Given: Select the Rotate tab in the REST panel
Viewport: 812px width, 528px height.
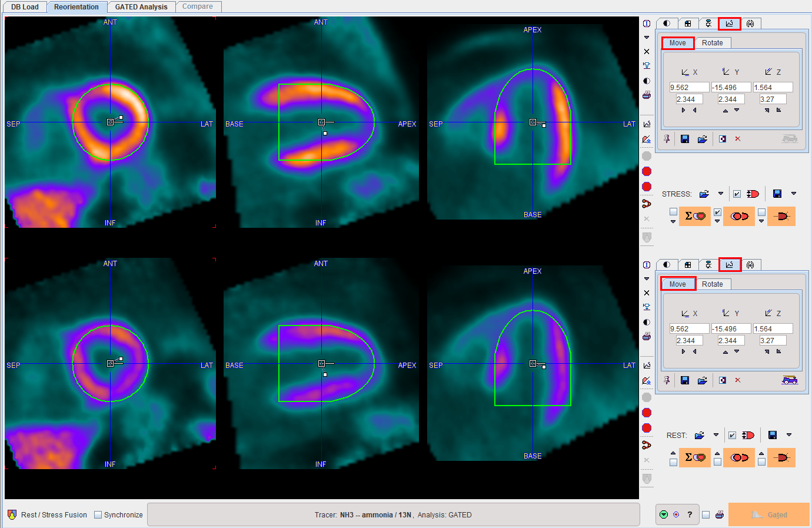Looking at the screenshot, I should 712,284.
